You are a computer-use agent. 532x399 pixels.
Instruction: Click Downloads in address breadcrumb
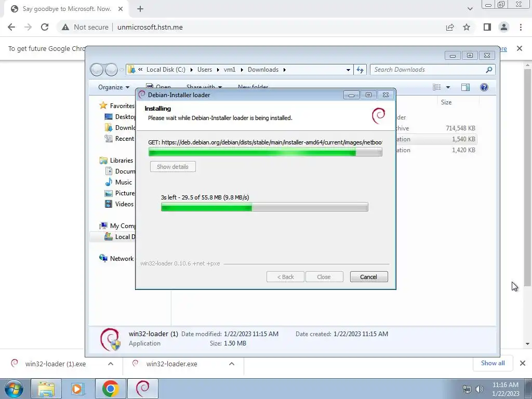point(263,70)
